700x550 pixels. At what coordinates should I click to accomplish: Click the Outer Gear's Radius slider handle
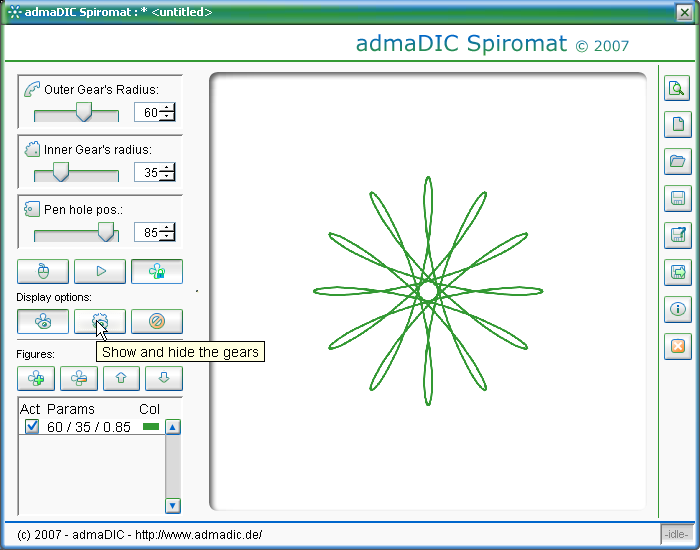[x=83, y=112]
